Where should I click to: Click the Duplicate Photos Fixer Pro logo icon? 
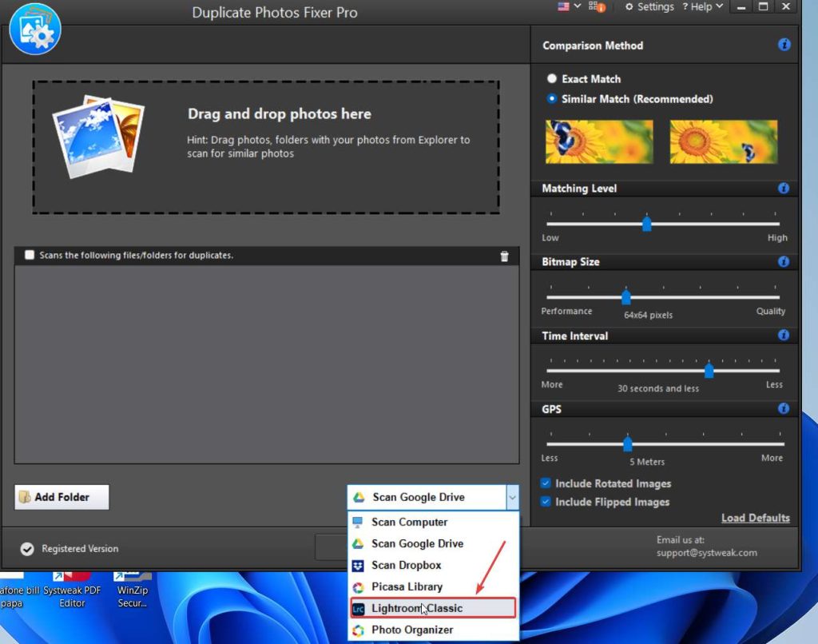(x=35, y=29)
